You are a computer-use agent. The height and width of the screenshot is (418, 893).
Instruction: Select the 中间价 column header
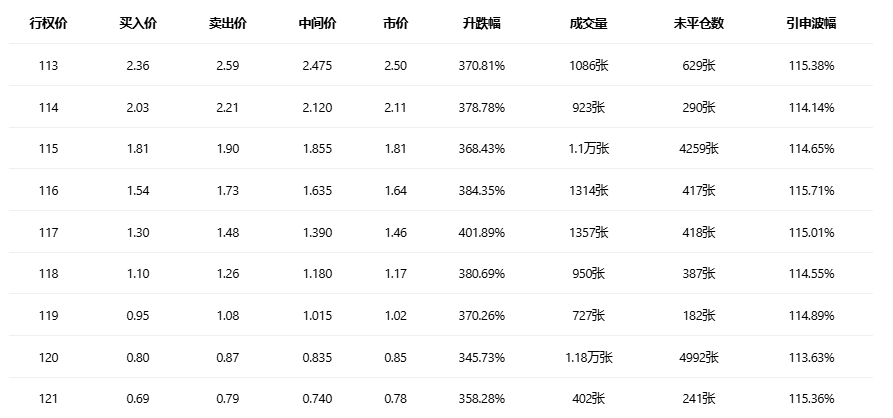pyautogui.click(x=317, y=23)
